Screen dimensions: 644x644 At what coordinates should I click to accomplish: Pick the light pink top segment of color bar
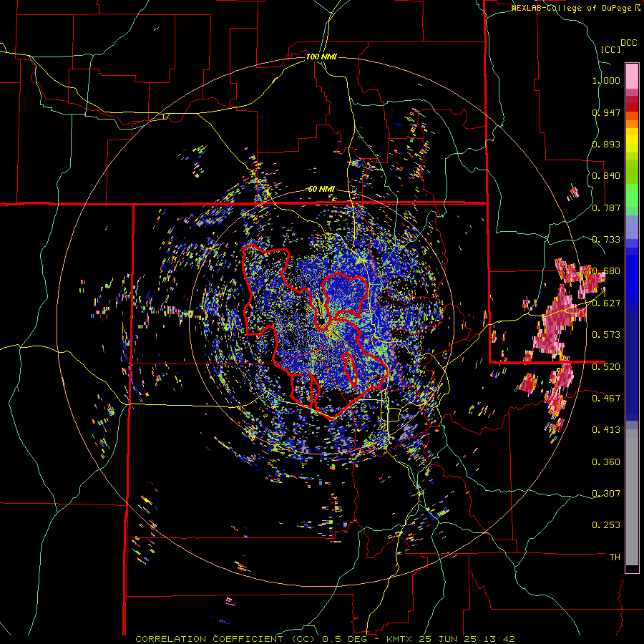click(632, 76)
